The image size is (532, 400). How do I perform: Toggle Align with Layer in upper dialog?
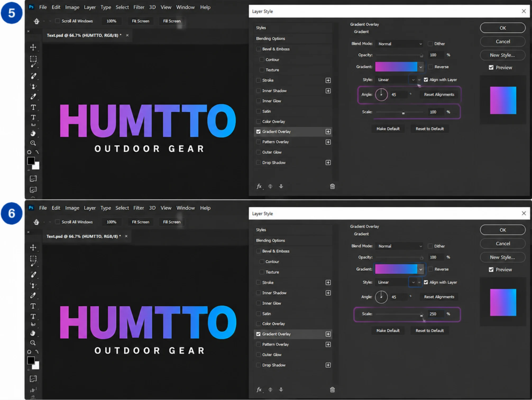[426, 80]
